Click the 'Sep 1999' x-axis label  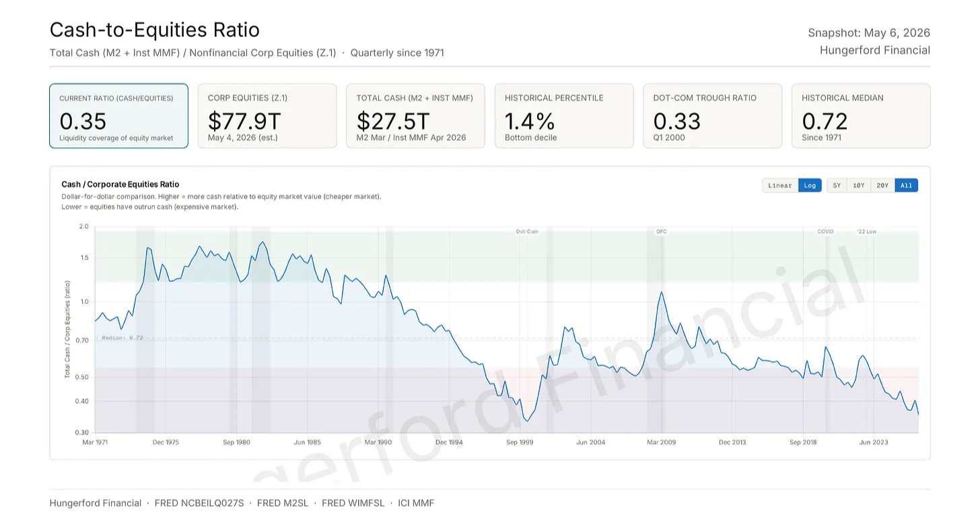[520, 443]
